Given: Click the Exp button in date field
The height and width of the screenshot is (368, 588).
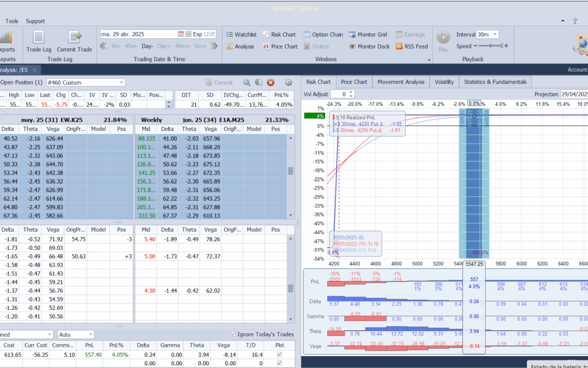Looking at the screenshot, I should pos(197,34).
